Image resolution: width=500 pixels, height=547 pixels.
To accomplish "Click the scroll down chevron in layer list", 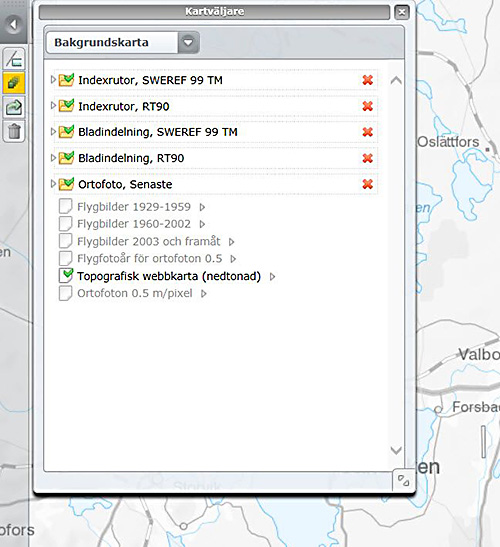I will tap(396, 450).
